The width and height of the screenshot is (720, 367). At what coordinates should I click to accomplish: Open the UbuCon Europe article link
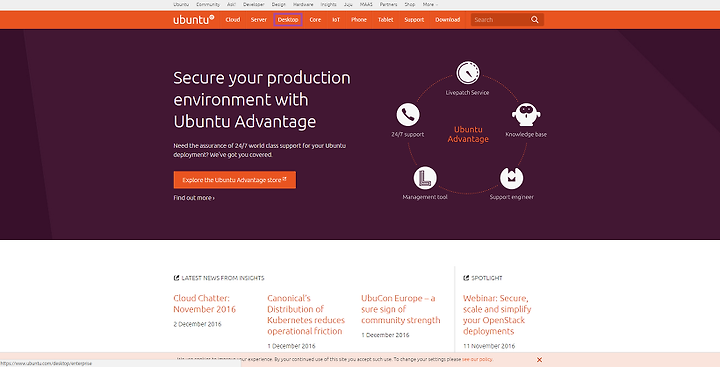(x=400, y=309)
